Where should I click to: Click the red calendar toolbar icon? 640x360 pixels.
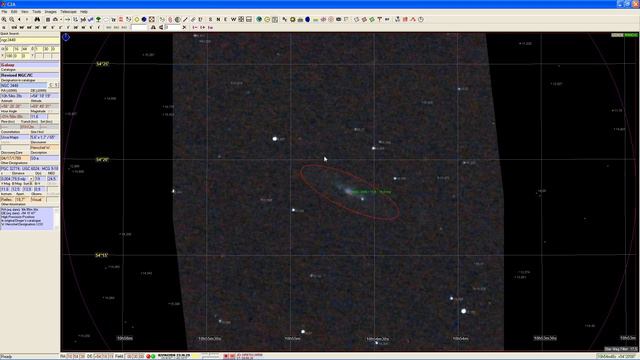coord(405,19)
